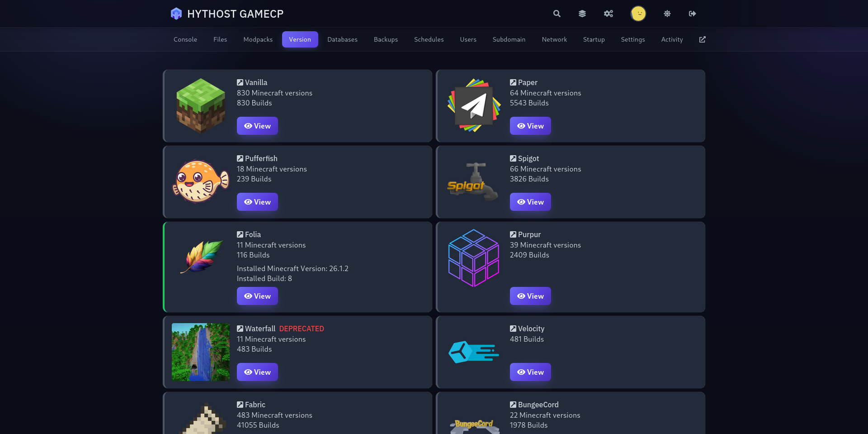This screenshot has width=868, height=434.
Task: Click the Purpur cube logo
Action: 474,258
